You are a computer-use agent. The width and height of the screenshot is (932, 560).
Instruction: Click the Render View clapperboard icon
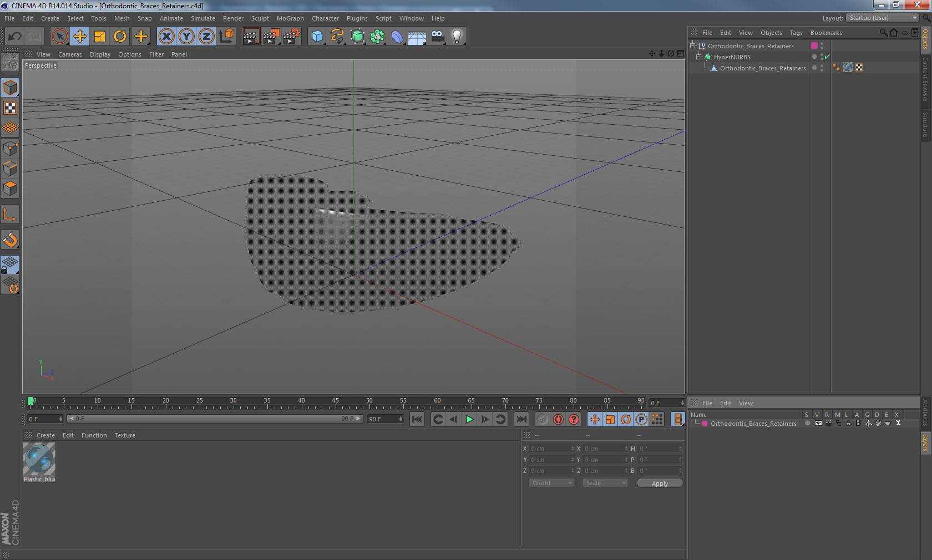(251, 37)
